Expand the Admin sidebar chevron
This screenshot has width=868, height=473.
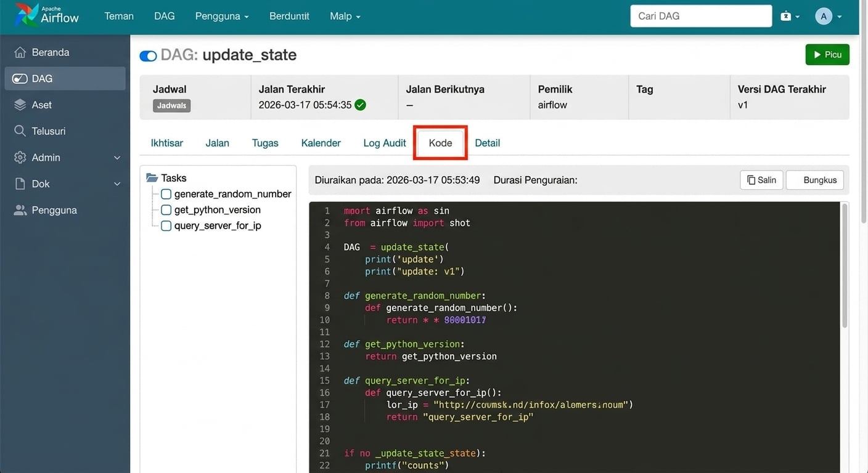tap(117, 158)
